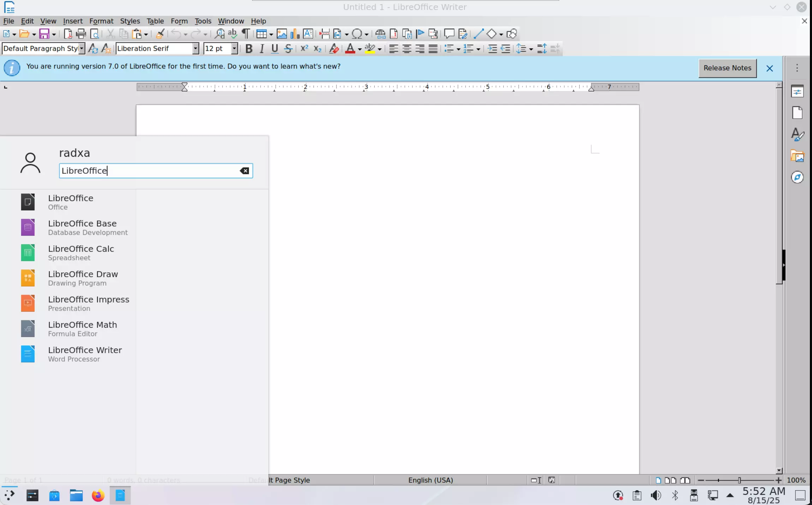Expand Save button dropdown arrow

click(x=54, y=34)
